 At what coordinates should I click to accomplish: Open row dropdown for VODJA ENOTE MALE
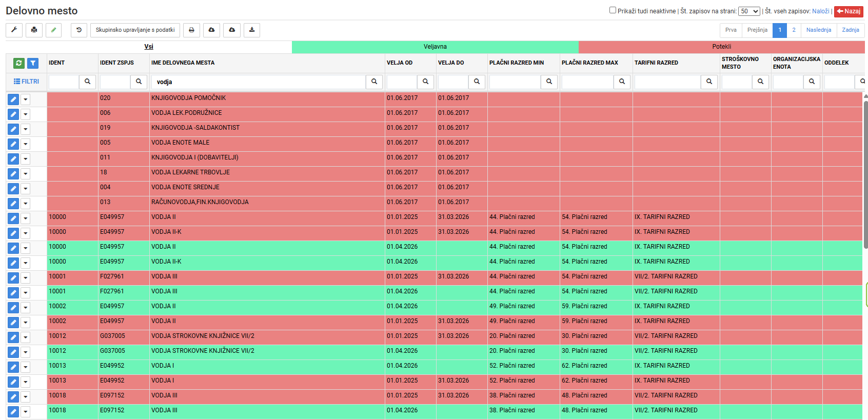[x=25, y=144]
